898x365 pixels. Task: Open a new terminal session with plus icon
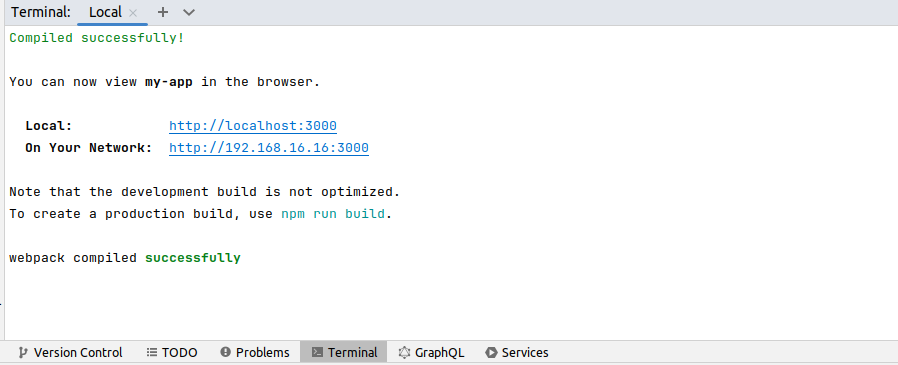point(163,12)
